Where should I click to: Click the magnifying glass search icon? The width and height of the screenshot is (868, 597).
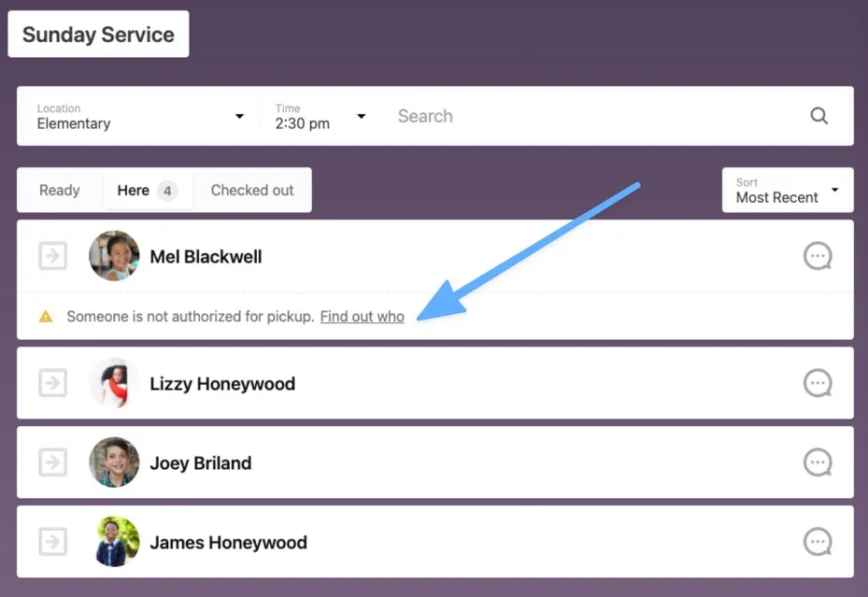point(818,116)
